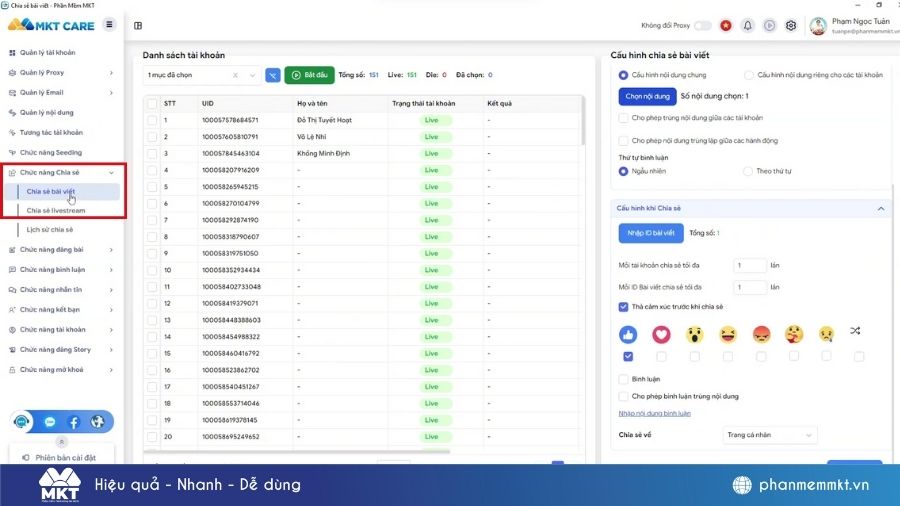Tick checkbox for row Đỗ Thị Tuyết Hoạt
Viewport: 900px width, 506px height.
click(152, 120)
